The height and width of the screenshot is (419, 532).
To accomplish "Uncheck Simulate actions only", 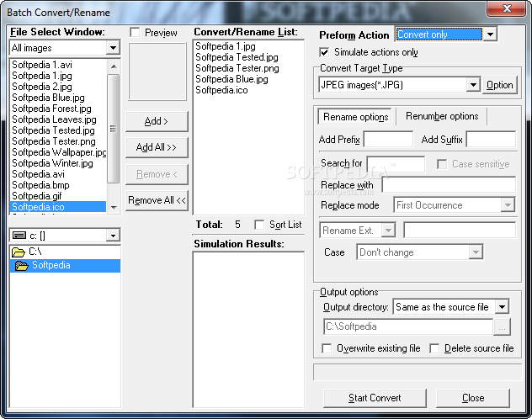I will point(324,52).
